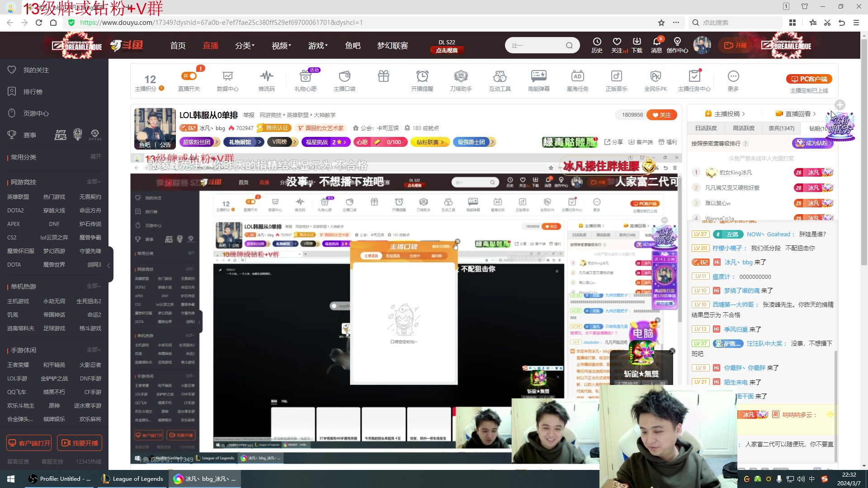The image size is (868, 488).
Task: Switch to 贵宾(1347) tab
Action: tap(781, 128)
